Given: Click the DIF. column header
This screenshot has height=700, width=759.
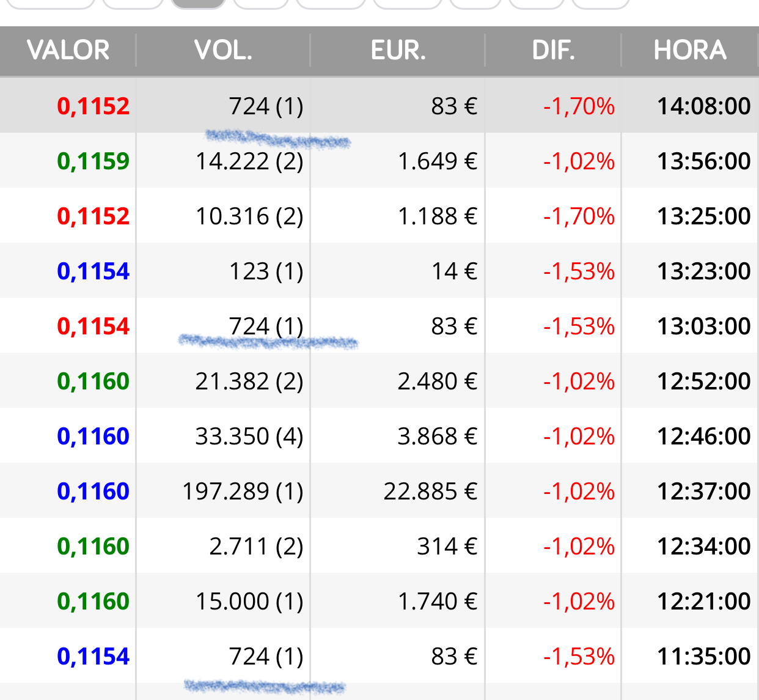Looking at the screenshot, I should click(x=553, y=50).
